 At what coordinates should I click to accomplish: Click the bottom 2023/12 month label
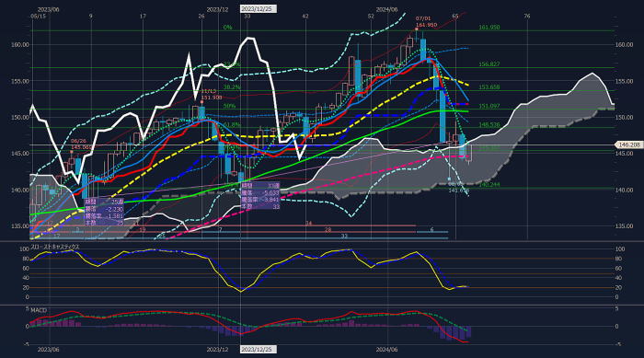217,350
